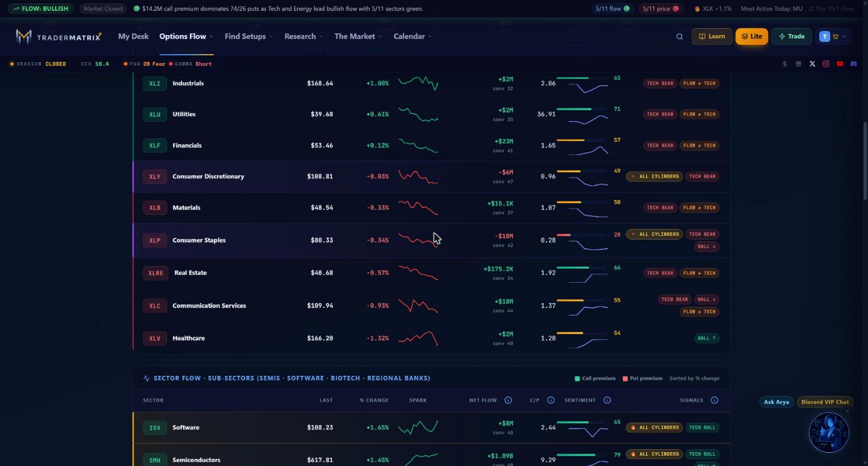Click the Call premium legend swatch
868x466 pixels.
pyautogui.click(x=578, y=379)
